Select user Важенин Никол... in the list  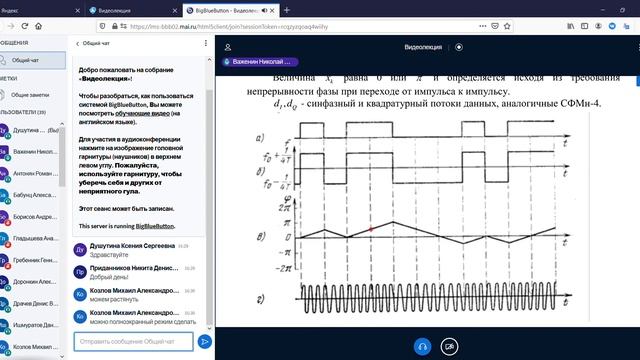[29, 151]
